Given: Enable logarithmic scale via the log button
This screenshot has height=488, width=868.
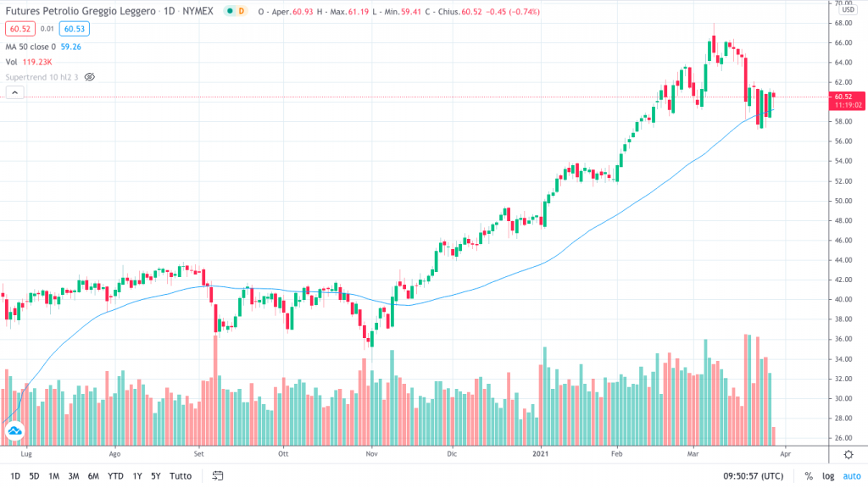Looking at the screenshot, I should coord(828,476).
